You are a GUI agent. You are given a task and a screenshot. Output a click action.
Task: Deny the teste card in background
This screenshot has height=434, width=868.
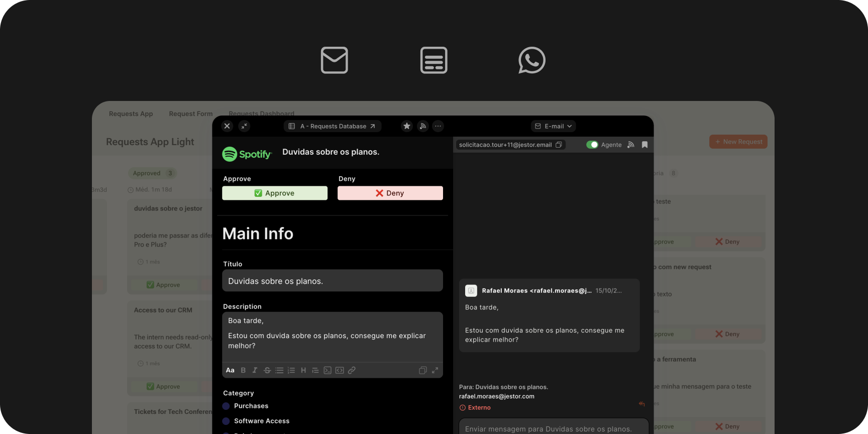click(x=727, y=242)
